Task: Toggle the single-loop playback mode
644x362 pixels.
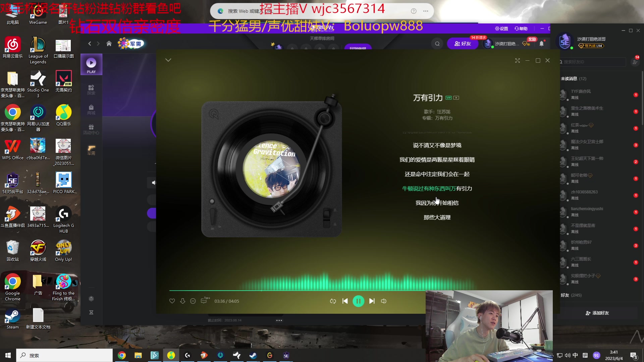Action: (x=333, y=301)
